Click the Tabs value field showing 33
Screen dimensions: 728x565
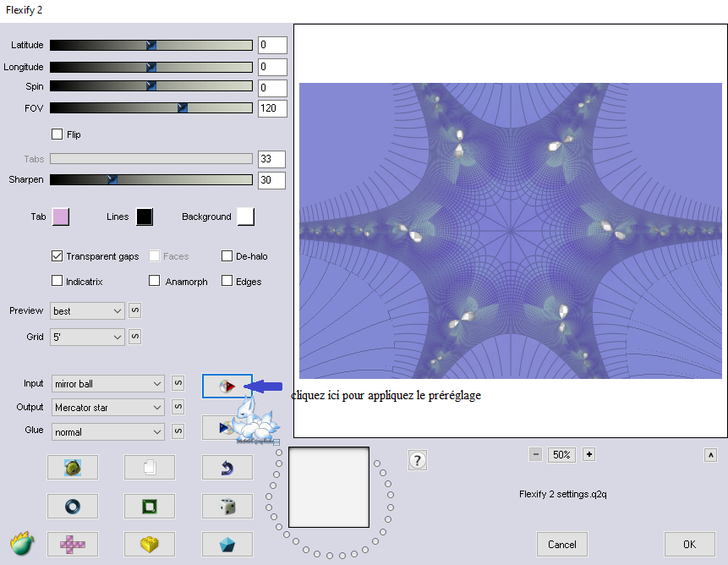click(x=271, y=159)
